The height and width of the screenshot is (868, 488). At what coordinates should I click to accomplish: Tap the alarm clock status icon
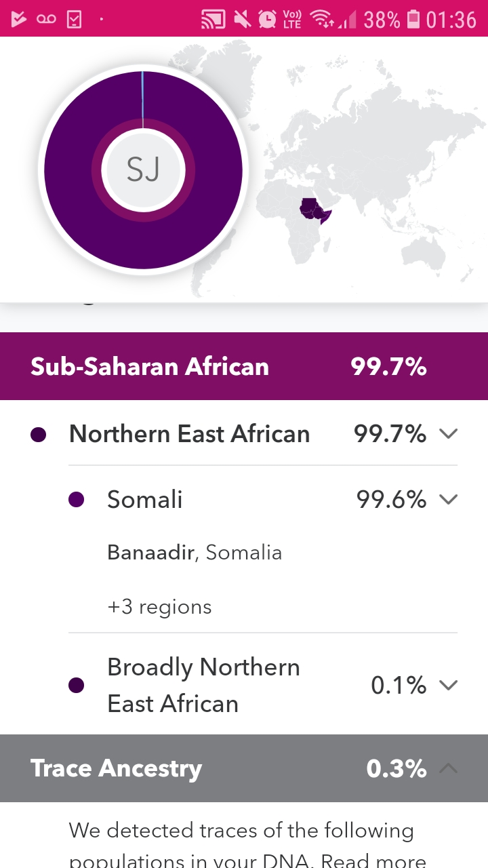click(267, 19)
